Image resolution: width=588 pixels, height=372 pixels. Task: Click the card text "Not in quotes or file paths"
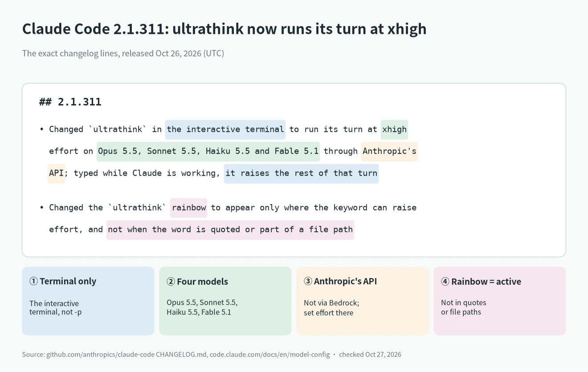(x=464, y=307)
